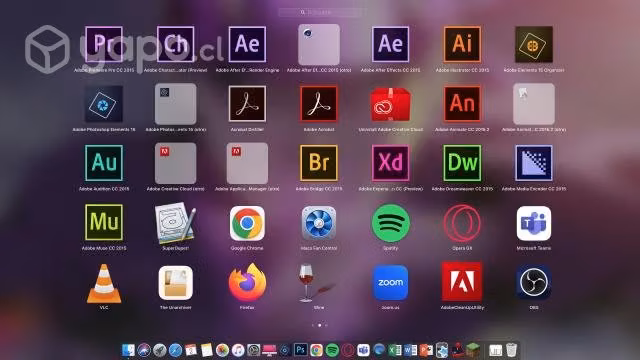Open Adobe Illustrator CC 2015

tap(462, 44)
